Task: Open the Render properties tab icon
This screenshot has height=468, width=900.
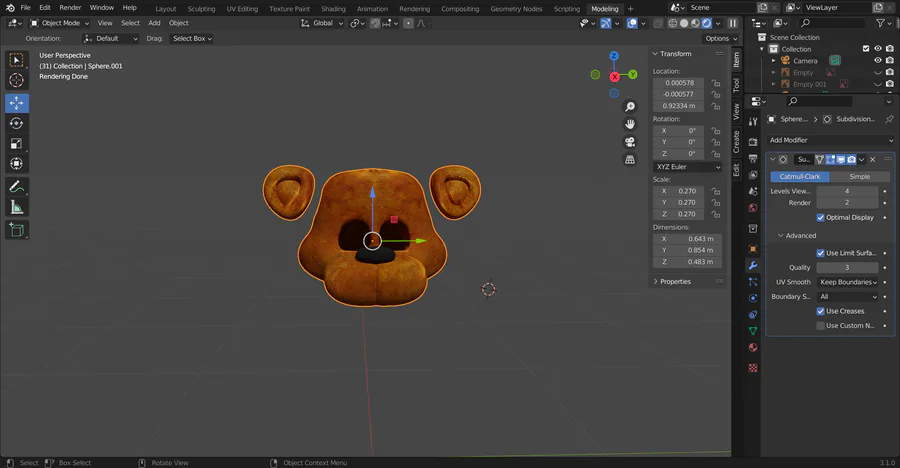Action: 753,142
